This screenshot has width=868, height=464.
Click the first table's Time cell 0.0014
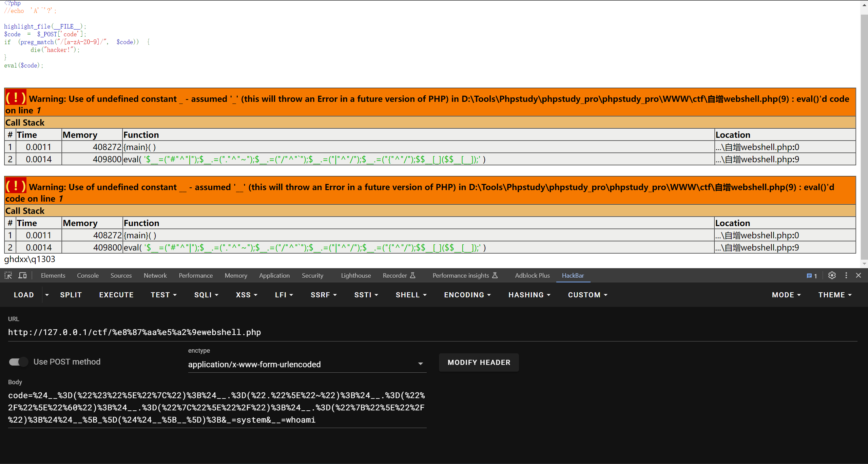tap(39, 159)
